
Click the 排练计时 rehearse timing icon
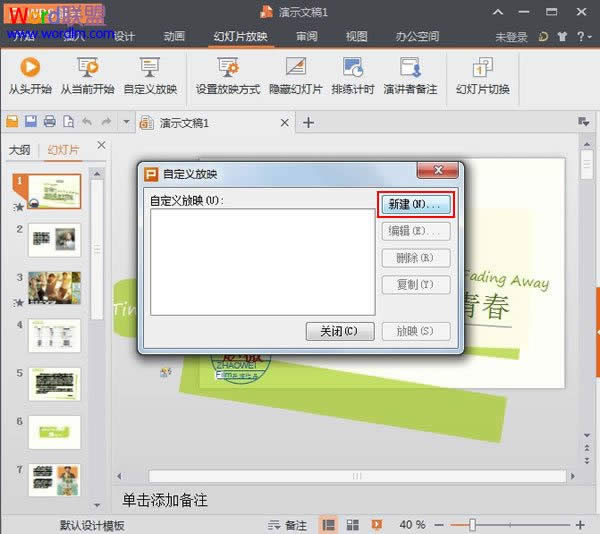[x=352, y=68]
